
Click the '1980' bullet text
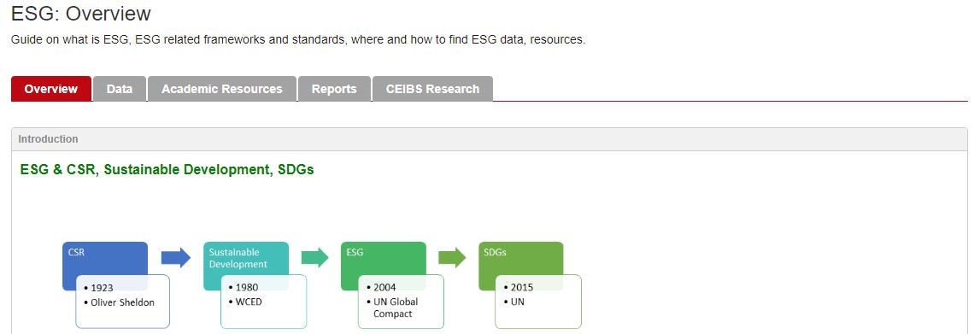[x=247, y=288]
